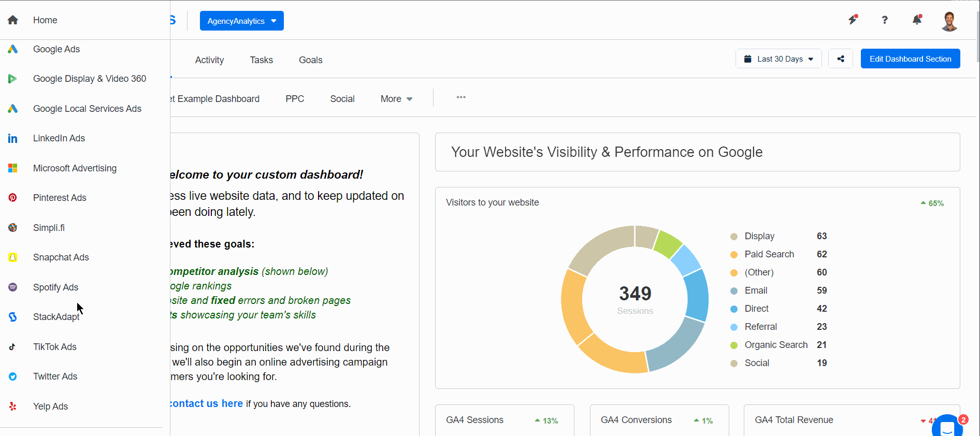Click the TikTok Ads logo icon
The image size is (980, 436).
coord(13,347)
